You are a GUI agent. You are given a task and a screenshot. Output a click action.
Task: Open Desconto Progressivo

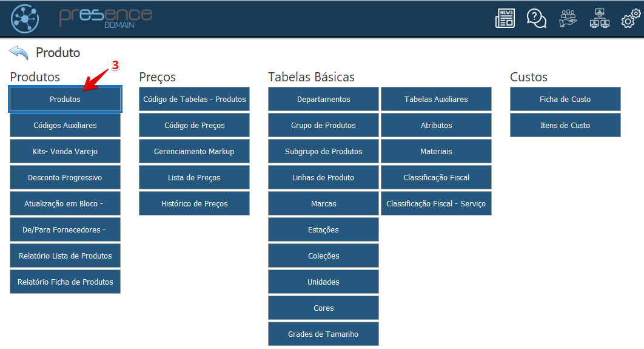[65, 178]
